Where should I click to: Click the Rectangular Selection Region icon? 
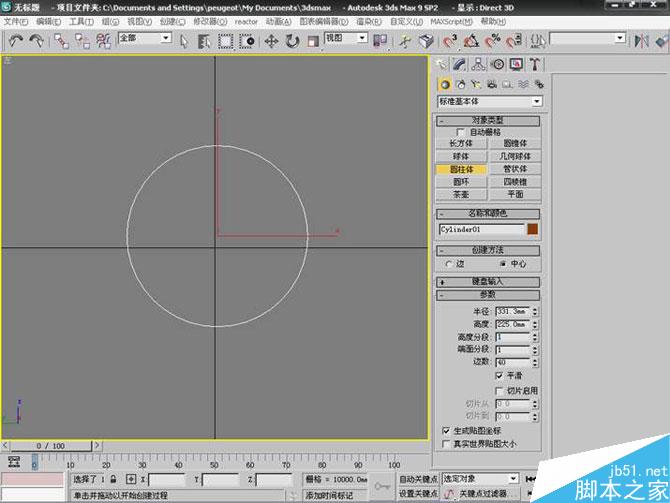pos(226,41)
